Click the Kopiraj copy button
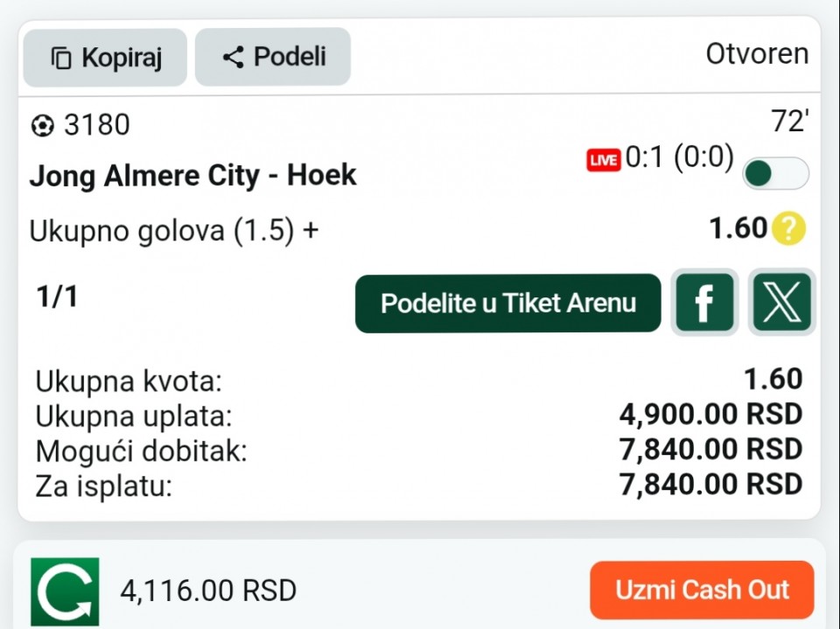The image size is (840, 629). (105, 58)
